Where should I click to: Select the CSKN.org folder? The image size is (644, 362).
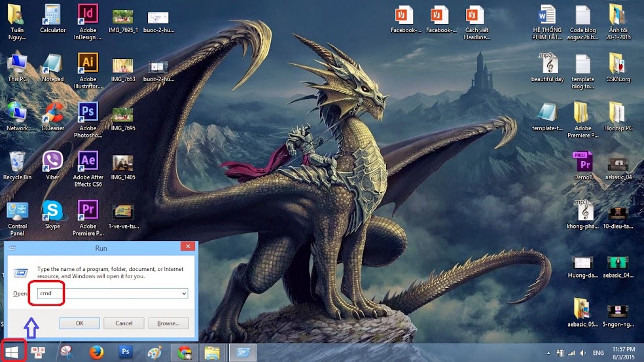[618, 67]
